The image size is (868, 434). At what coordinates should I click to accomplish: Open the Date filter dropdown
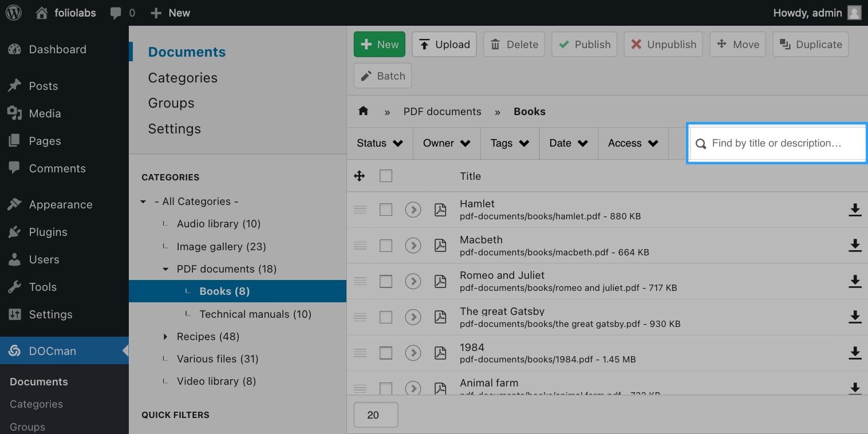[569, 143]
